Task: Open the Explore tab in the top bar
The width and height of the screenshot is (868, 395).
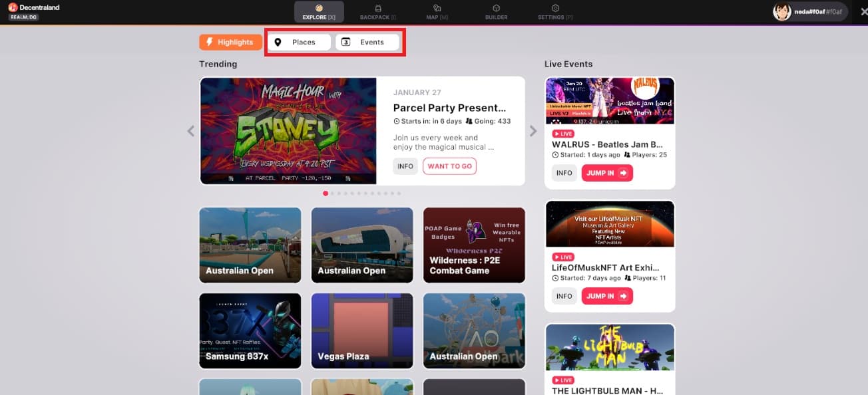Action: point(319,11)
